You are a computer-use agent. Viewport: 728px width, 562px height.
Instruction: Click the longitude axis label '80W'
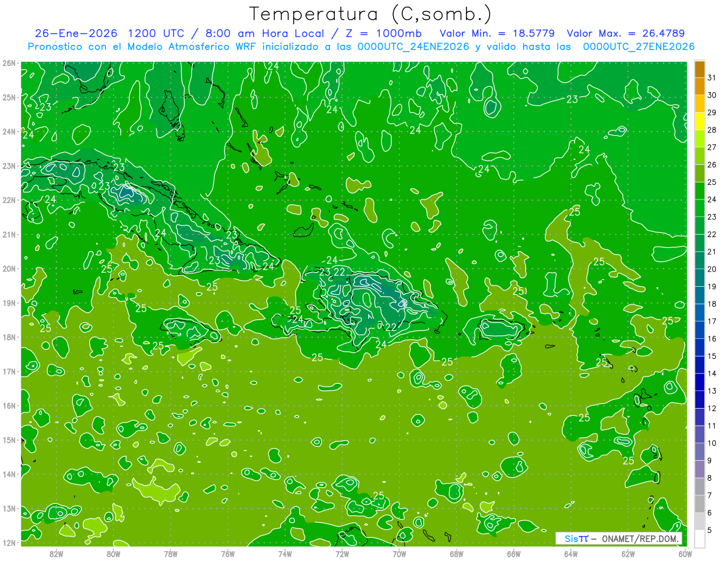click(113, 554)
